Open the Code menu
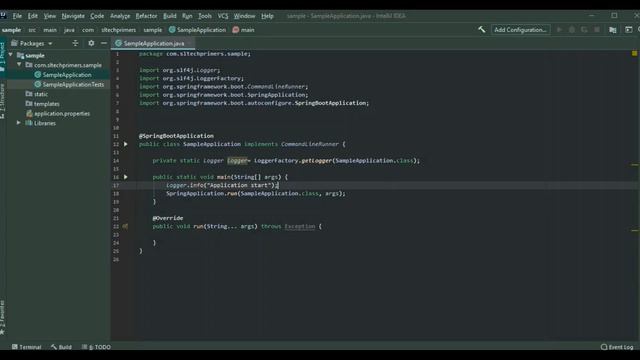640x360 pixels. (97, 16)
